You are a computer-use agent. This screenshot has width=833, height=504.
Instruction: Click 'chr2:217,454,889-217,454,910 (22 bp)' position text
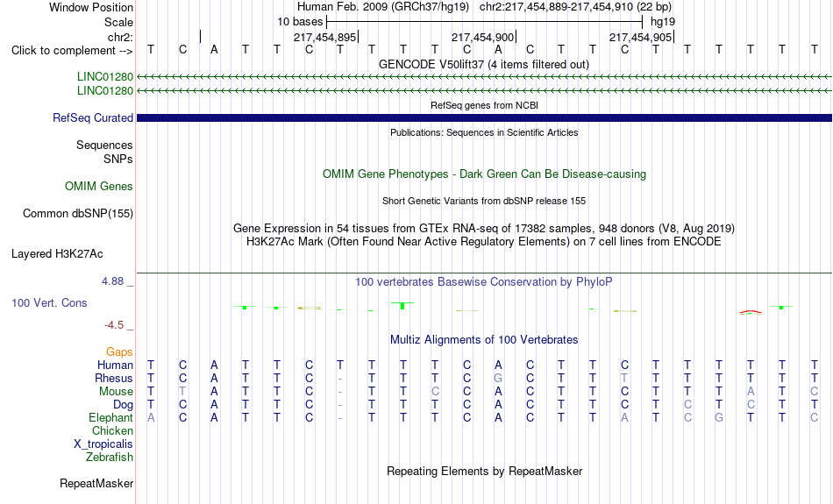tap(575, 7)
